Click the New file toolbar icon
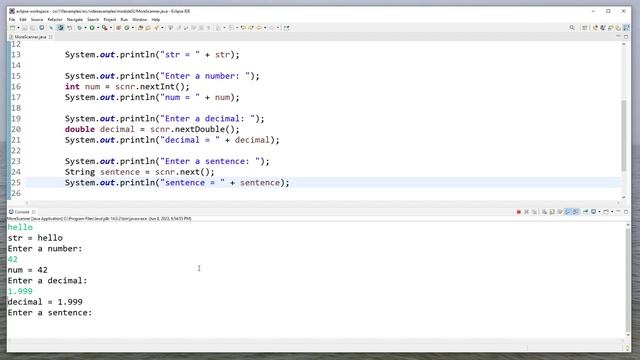Screen dimensions: 640x360 point(13,28)
